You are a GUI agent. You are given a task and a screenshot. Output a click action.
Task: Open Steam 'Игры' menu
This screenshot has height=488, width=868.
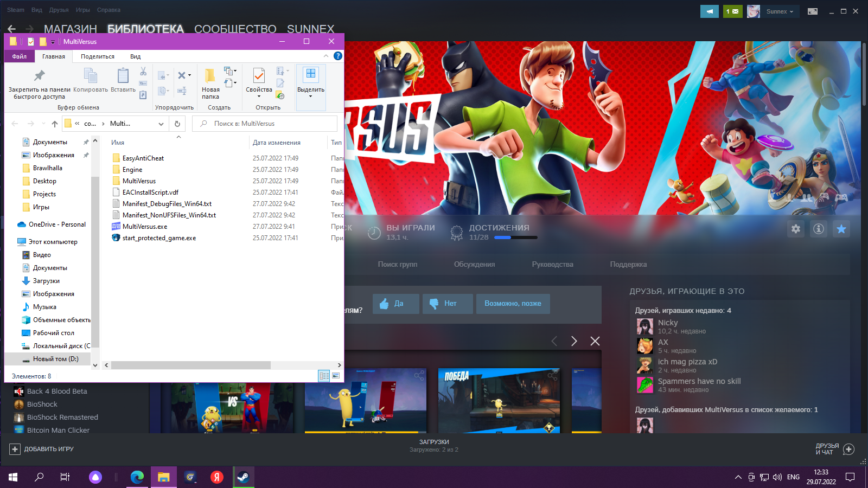pyautogui.click(x=83, y=10)
